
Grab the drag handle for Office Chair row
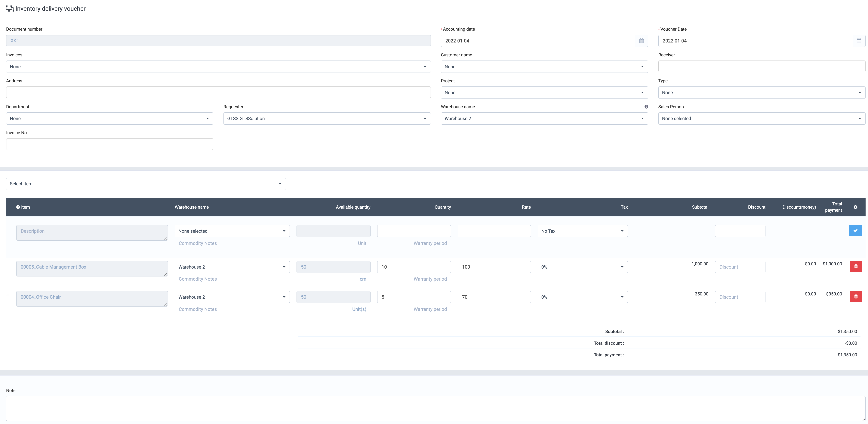[8, 295]
